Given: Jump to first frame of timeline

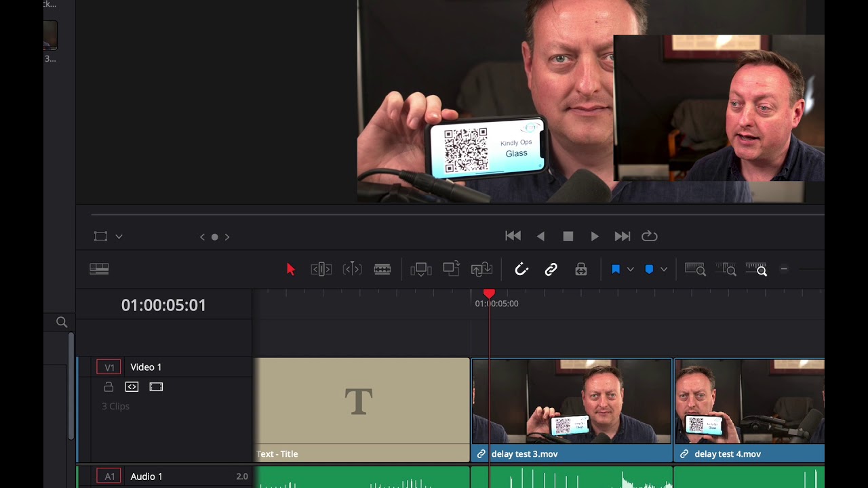Looking at the screenshot, I should pyautogui.click(x=513, y=236).
